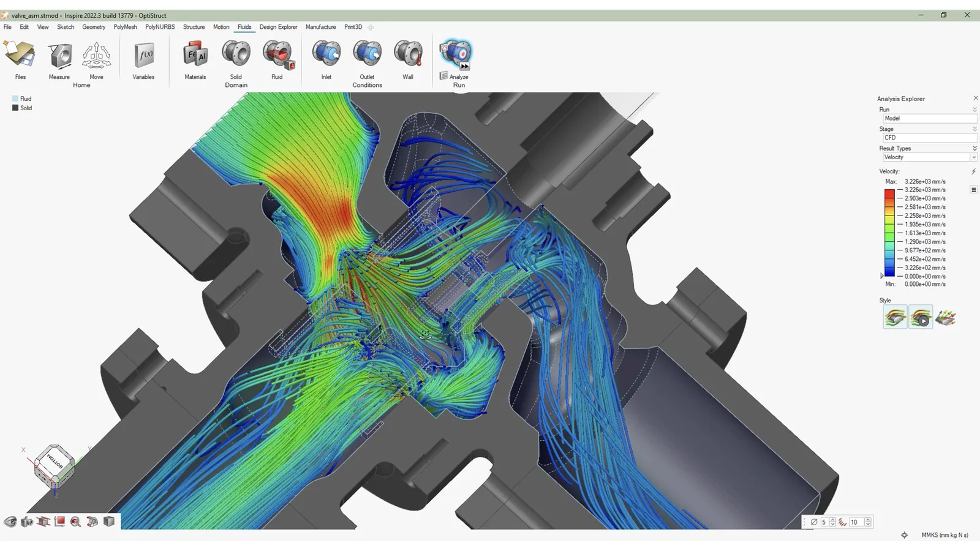This screenshot has height=551, width=980.
Task: Click the magnifier fit-to-view icon
Action: [x=76, y=522]
